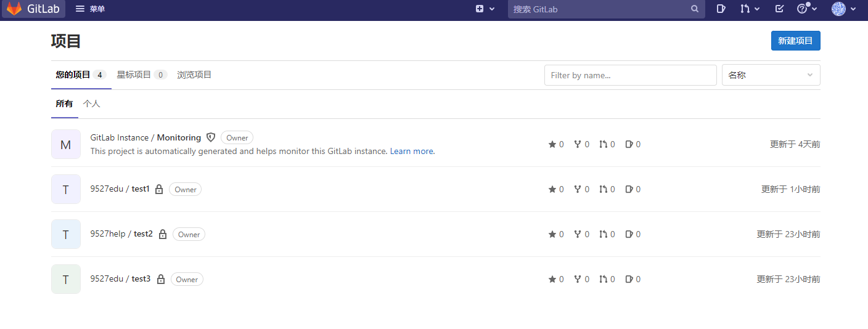Click the Owner badge on test2 row

tap(189, 235)
